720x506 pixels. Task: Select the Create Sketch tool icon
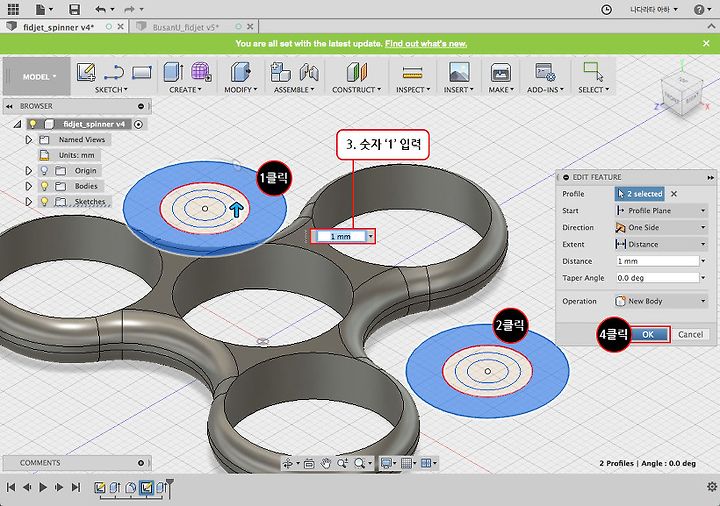[86, 72]
